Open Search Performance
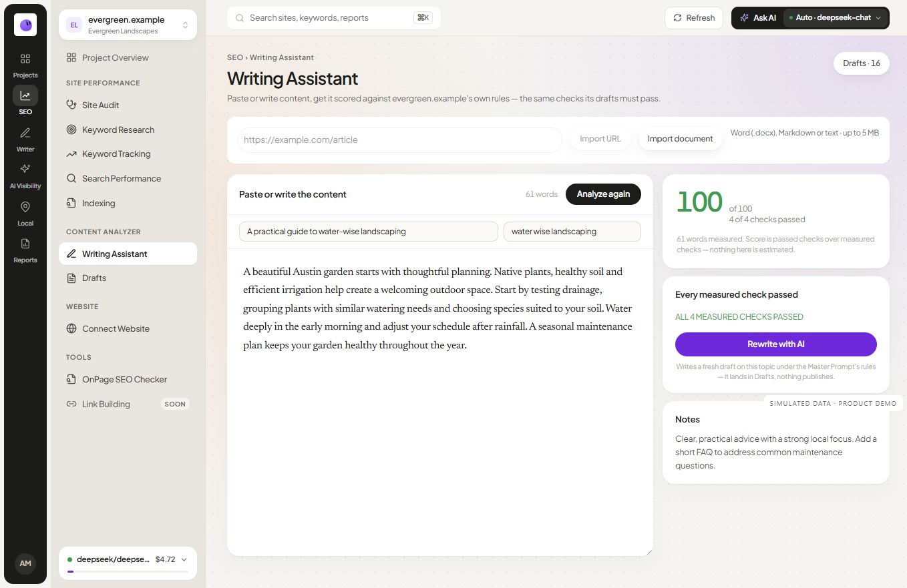This screenshot has width=907, height=588. pyautogui.click(x=128, y=179)
